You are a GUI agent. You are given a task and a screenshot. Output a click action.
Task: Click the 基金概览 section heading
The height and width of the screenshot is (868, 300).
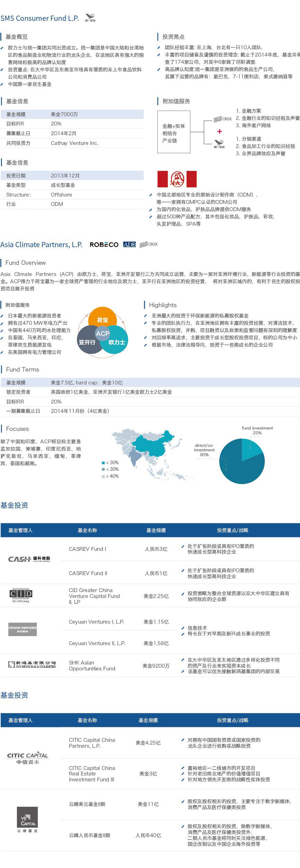[x=17, y=37]
